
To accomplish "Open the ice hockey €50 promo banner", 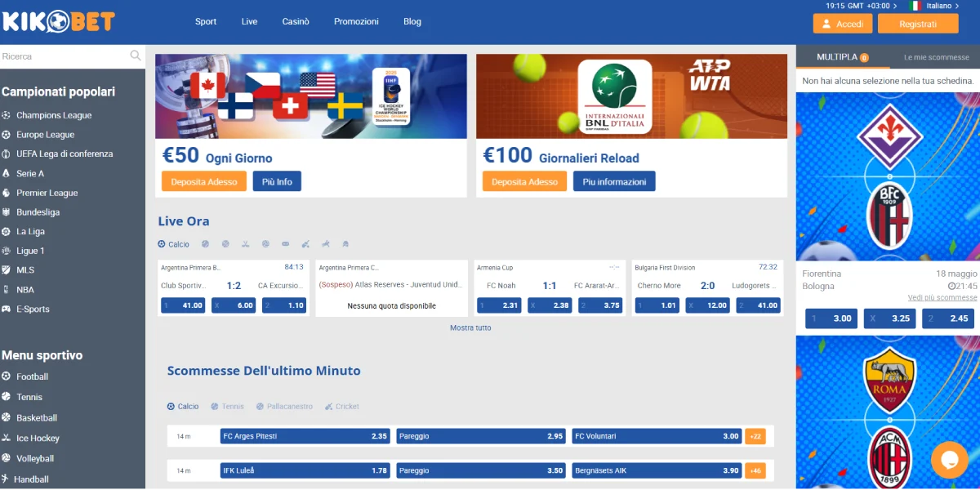I will [x=311, y=96].
